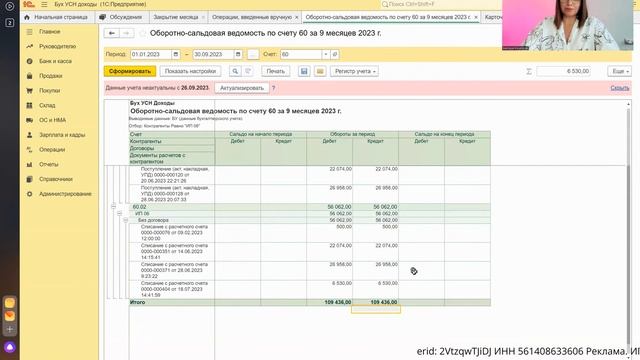Open the Администрирование gear icon
640x360 pixels.
pos(29,194)
